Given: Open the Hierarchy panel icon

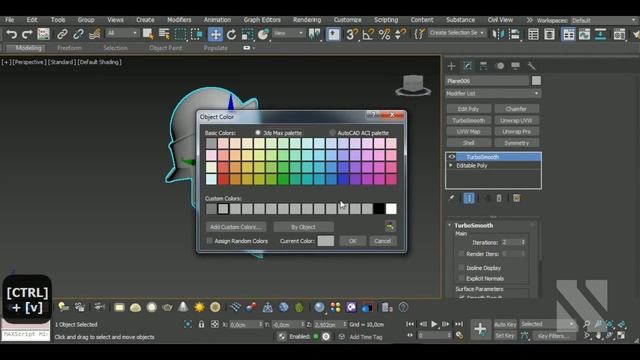Looking at the screenshot, I should [x=484, y=66].
